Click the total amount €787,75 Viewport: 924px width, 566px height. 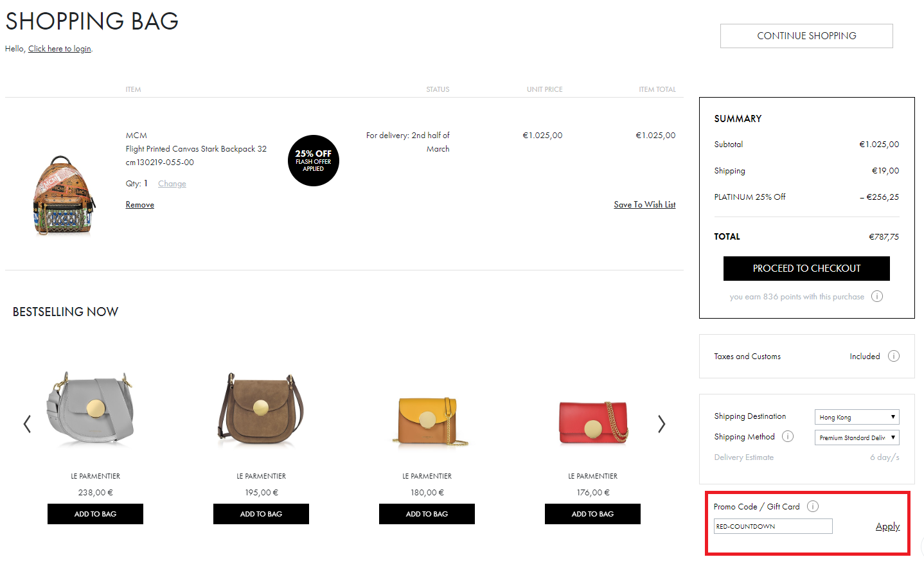pos(884,237)
